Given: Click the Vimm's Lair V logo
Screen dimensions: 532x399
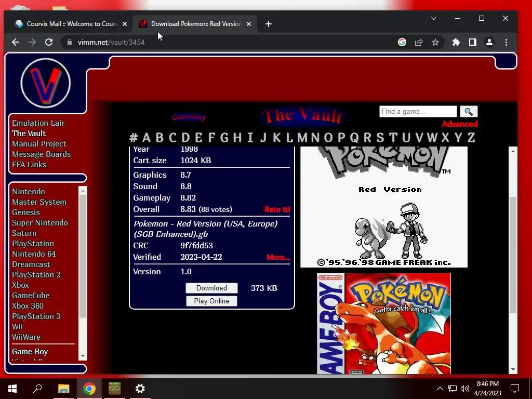Looking at the screenshot, I should click(x=46, y=83).
